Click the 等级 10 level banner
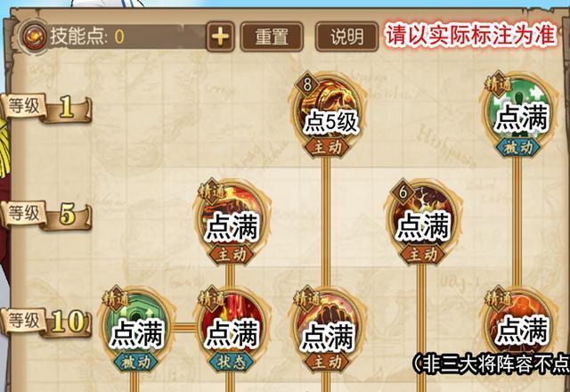This screenshot has height=392, width=570. (x=46, y=323)
